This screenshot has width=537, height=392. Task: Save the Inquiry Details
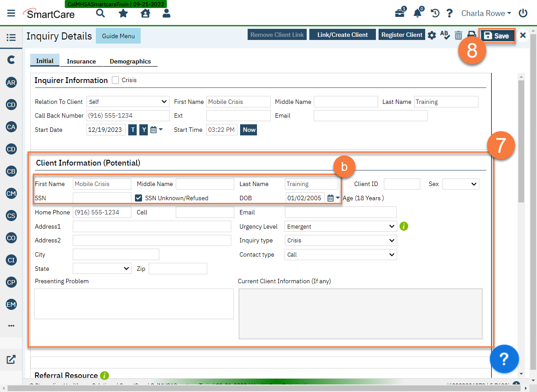click(497, 36)
